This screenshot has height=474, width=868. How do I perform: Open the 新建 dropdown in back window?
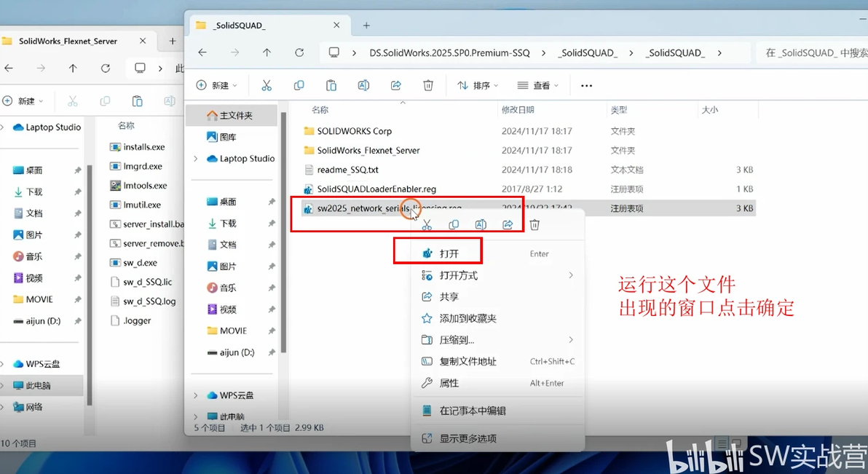(23, 100)
